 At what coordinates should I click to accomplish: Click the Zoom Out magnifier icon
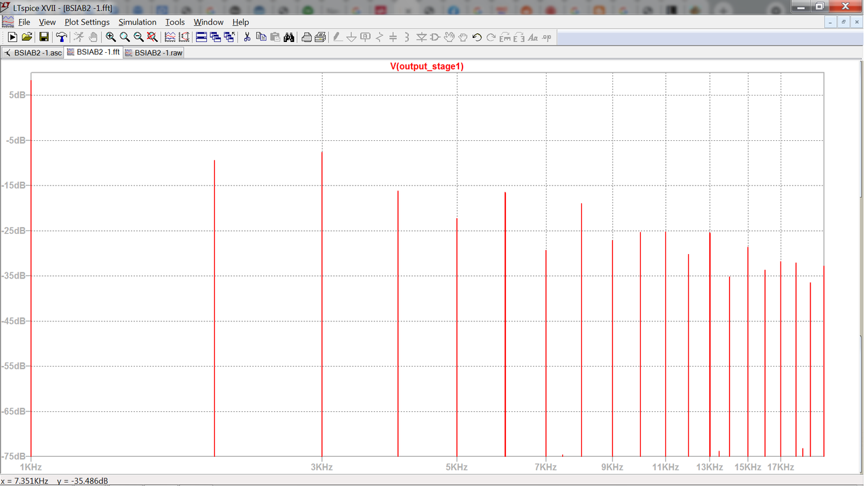139,37
